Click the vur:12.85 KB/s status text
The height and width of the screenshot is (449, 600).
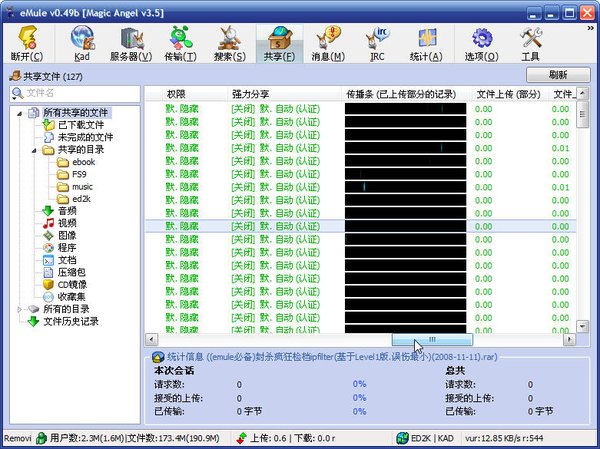[503, 438]
